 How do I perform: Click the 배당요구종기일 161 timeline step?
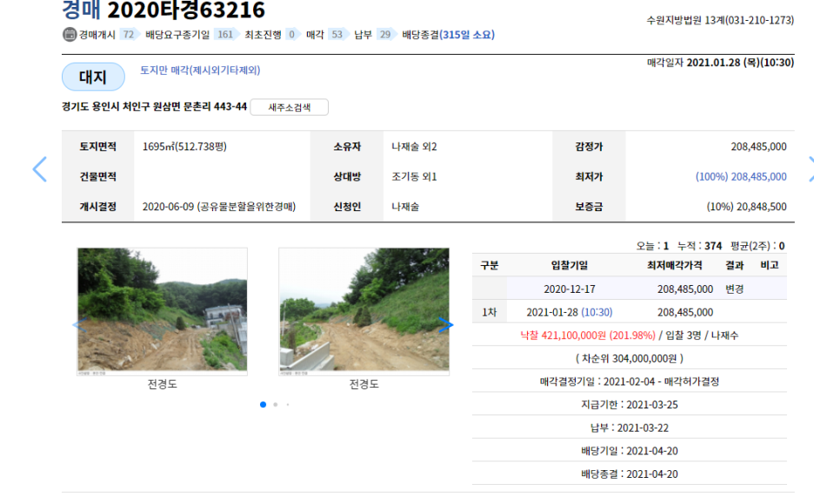click(x=191, y=35)
